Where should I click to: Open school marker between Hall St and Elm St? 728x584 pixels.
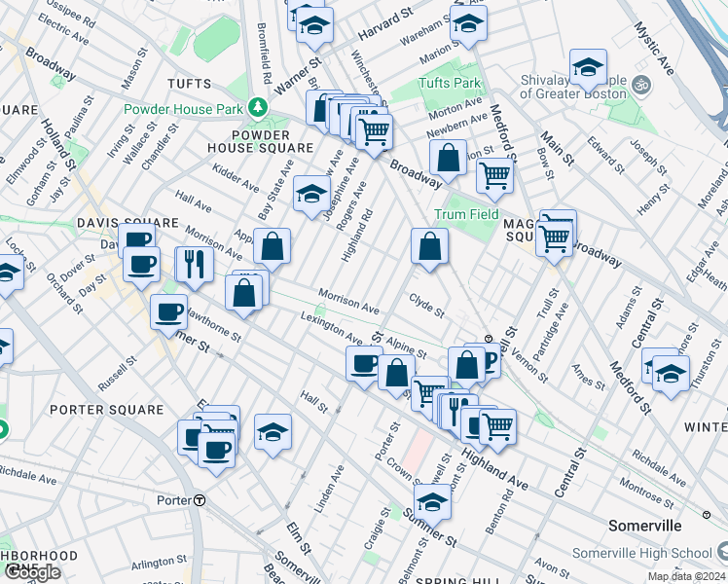tap(273, 432)
